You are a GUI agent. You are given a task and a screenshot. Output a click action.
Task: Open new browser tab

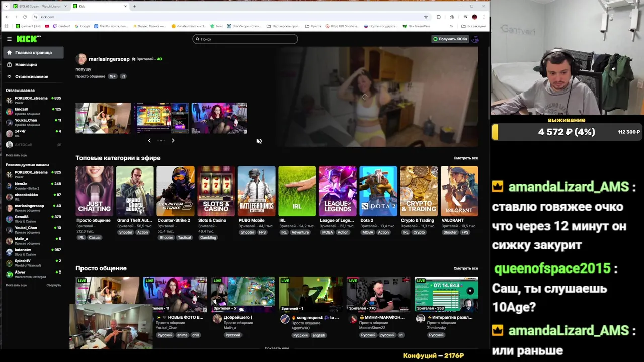click(134, 6)
